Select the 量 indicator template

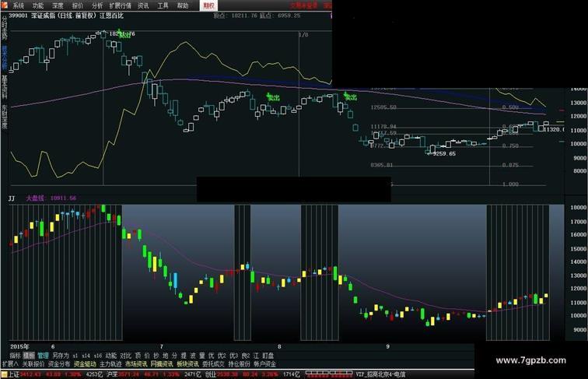[x=202, y=356]
